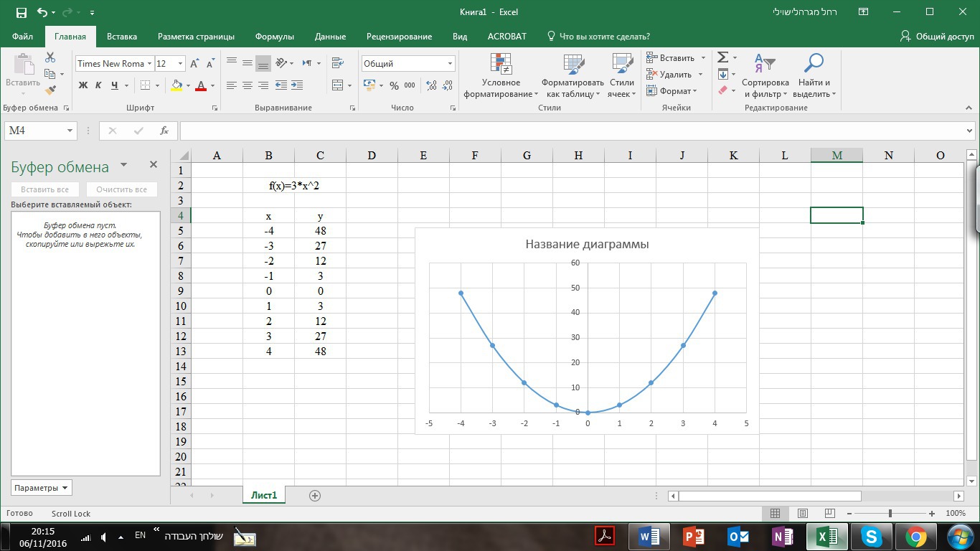Apply the cell borders icon
This screenshot has width=980, height=551.
click(x=146, y=85)
